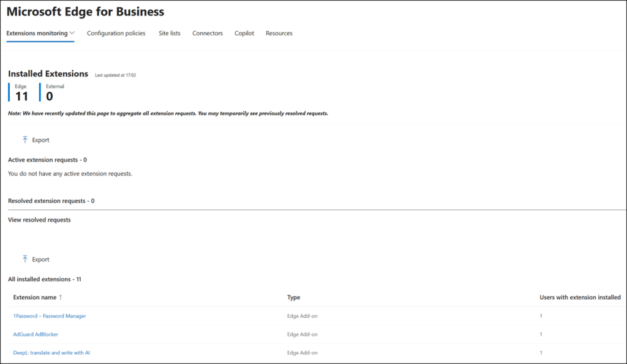Image resolution: width=627 pixels, height=364 pixels.
Task: Click user count 1 in 1Password row
Action: tap(541, 316)
